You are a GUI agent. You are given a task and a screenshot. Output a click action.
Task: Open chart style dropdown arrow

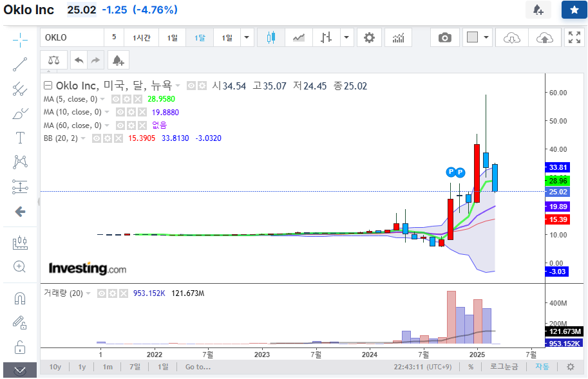[346, 37]
